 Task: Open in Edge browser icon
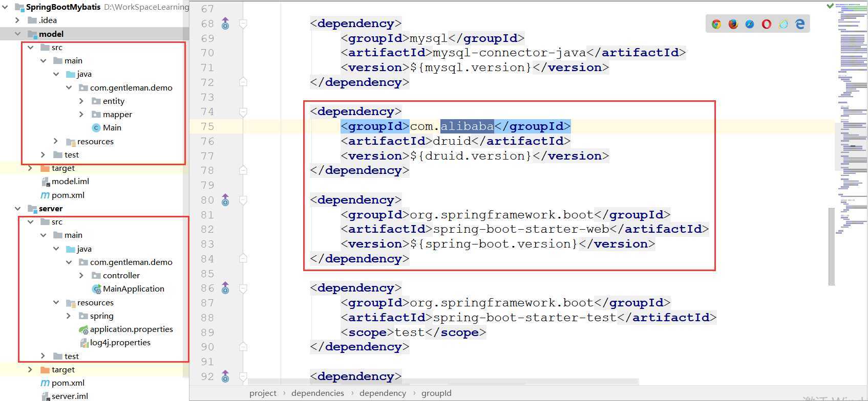point(800,24)
